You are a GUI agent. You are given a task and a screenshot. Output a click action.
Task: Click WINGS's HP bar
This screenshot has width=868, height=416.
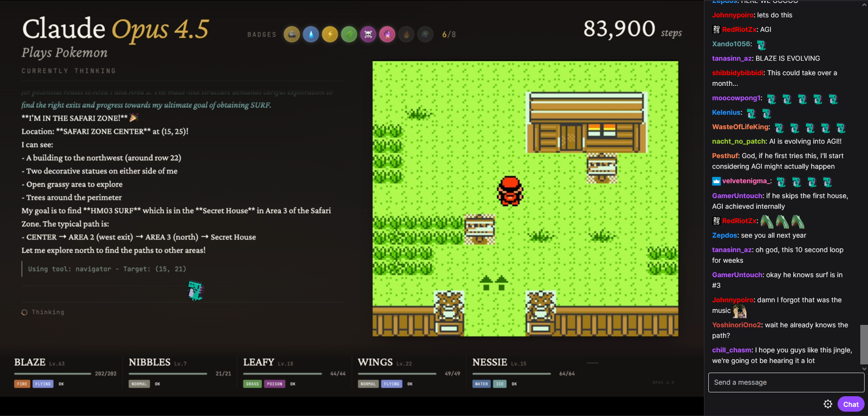pyautogui.click(x=397, y=374)
